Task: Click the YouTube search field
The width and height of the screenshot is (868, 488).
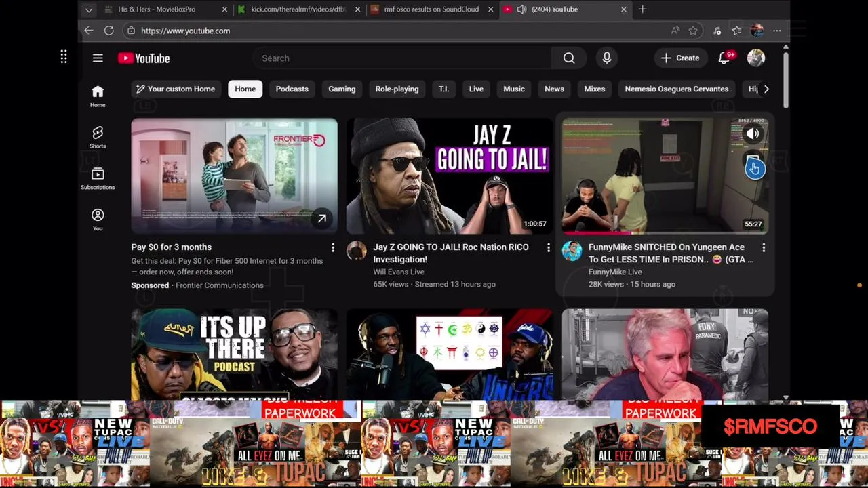Action: (402, 58)
